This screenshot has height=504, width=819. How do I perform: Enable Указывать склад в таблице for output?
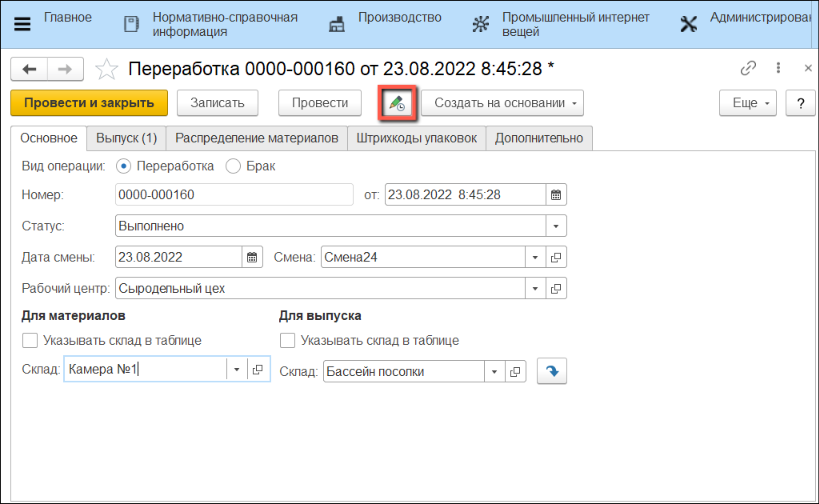[288, 340]
